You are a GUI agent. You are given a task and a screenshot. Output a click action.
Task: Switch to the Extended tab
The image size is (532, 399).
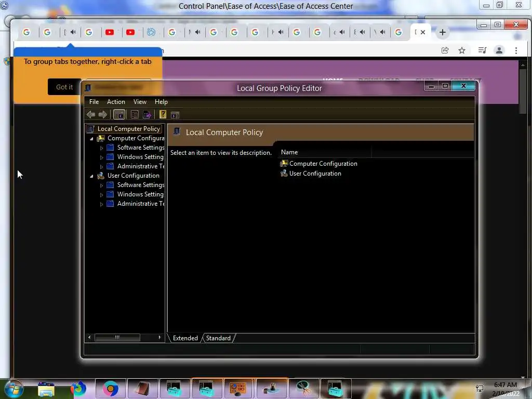[185, 338]
